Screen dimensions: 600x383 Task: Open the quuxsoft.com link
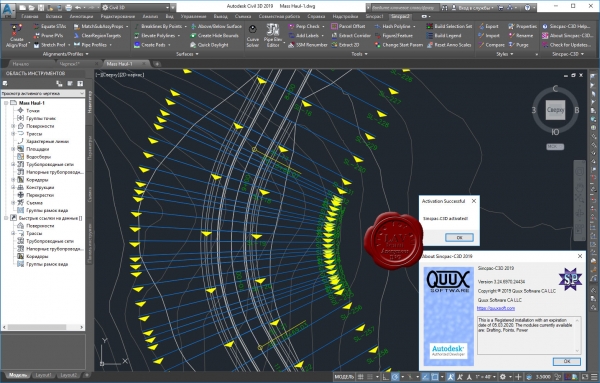point(496,308)
